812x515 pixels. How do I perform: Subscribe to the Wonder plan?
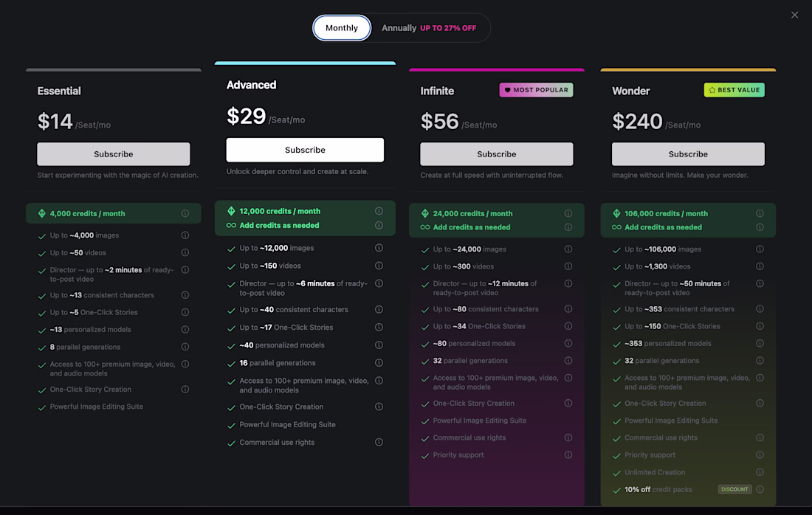tap(688, 154)
